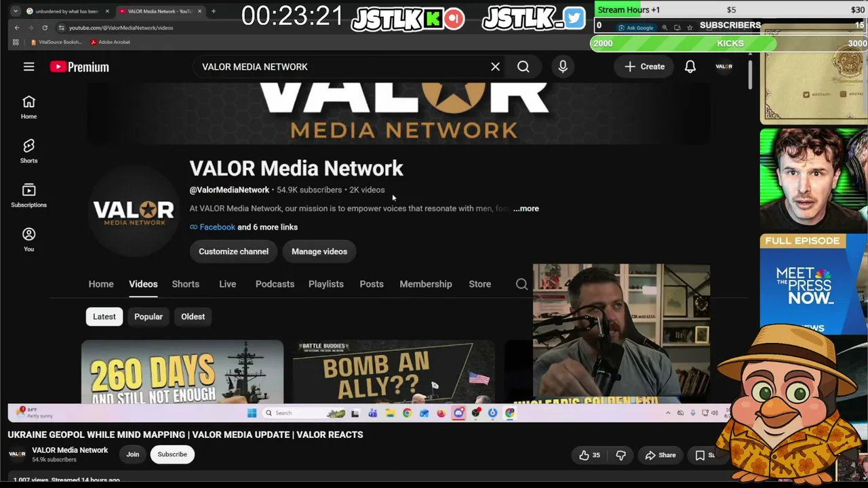Screen dimensions: 868x488
Task: Switch to the channel Home tab
Action: pyautogui.click(x=101, y=284)
